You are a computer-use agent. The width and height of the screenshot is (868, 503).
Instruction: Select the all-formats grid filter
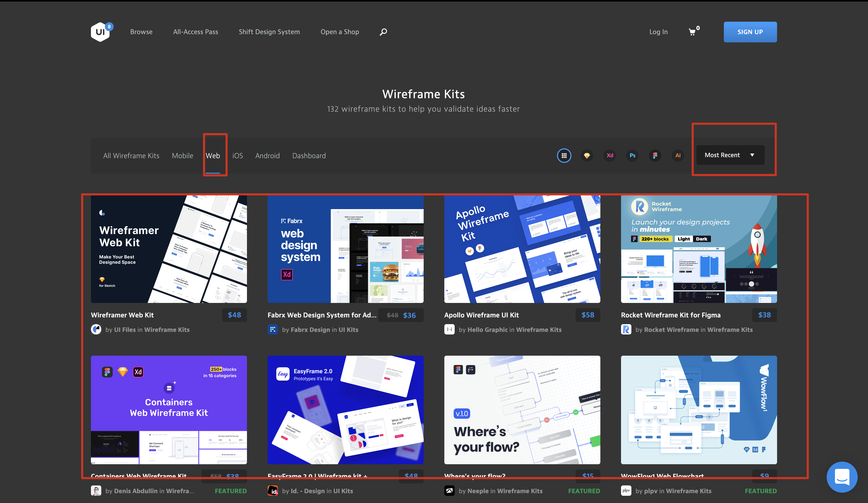point(564,155)
